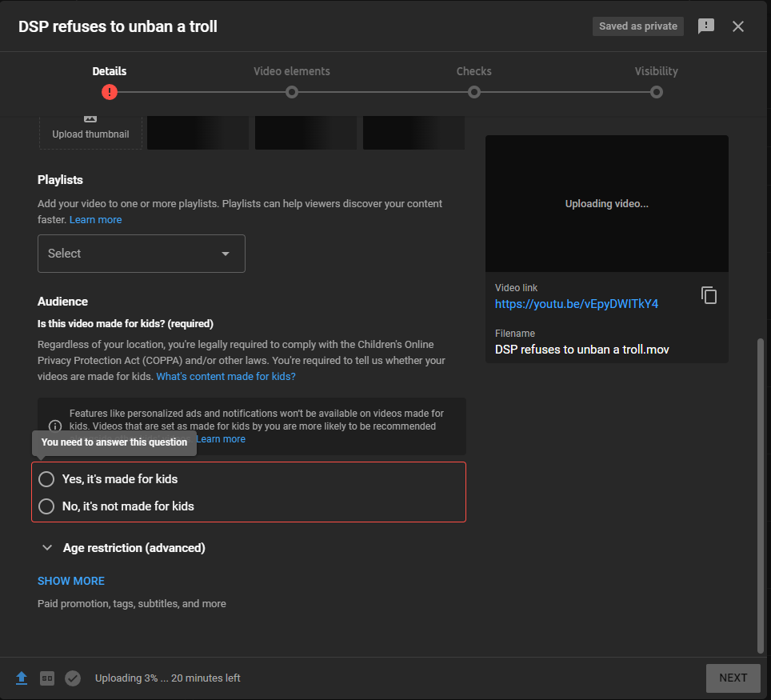Open Learn more link in kids notice

(221, 439)
